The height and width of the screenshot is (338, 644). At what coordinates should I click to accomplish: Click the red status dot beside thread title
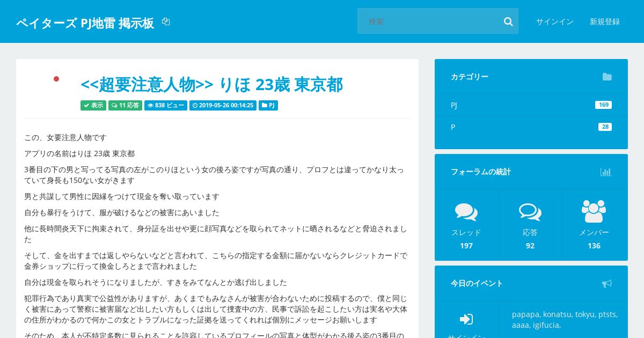56,79
